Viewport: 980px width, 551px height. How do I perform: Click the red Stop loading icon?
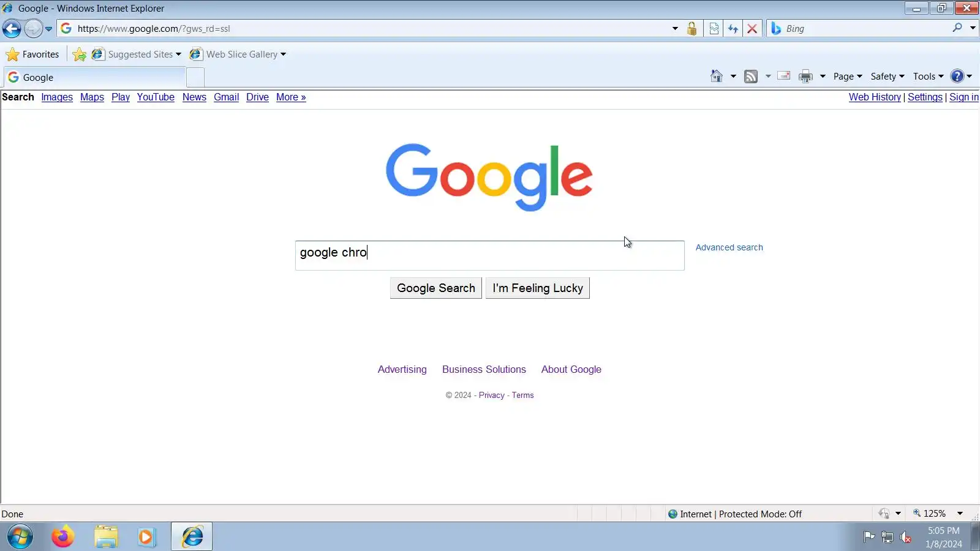tap(752, 28)
